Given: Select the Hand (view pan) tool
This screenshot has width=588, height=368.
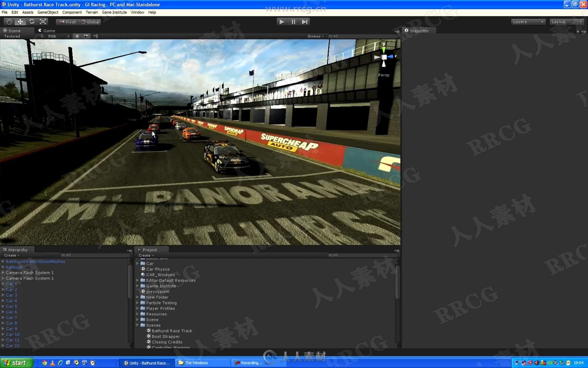Looking at the screenshot, I should point(9,22).
